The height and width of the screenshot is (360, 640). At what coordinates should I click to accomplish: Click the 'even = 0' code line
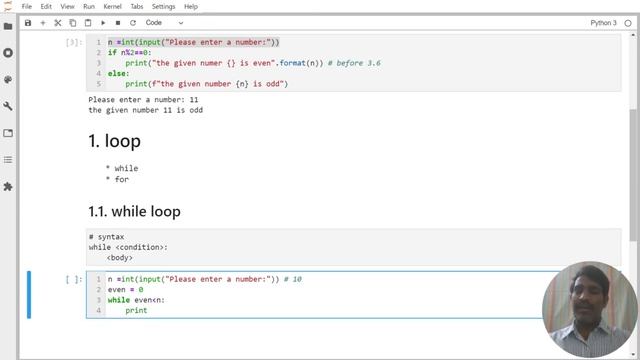pos(125,289)
